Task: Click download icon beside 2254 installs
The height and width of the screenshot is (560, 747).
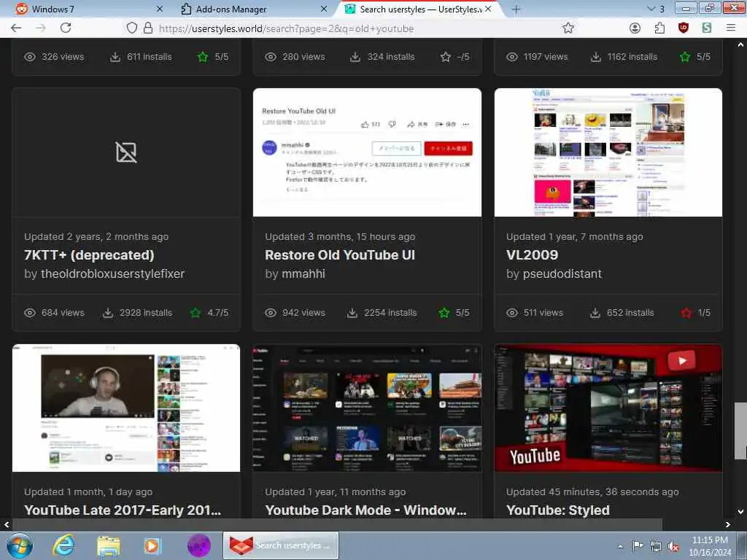Action: [352, 313]
